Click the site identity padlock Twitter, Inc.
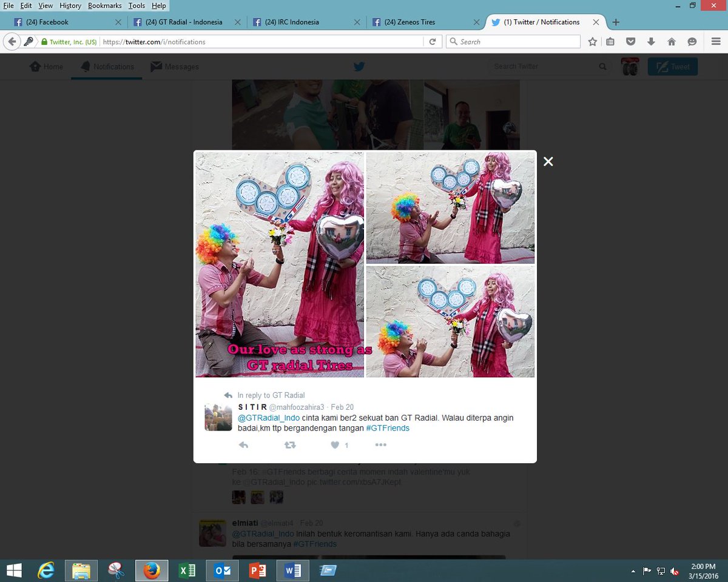728x582 pixels. pyautogui.click(x=69, y=42)
